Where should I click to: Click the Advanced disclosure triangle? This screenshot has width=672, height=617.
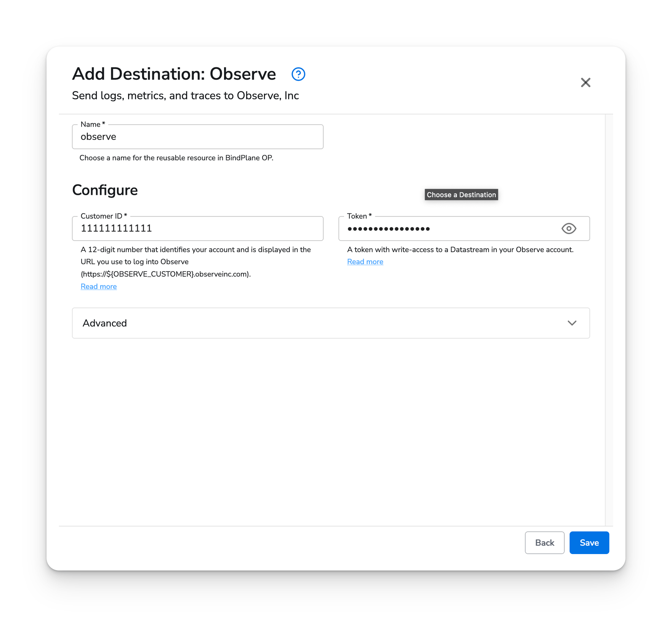(572, 322)
